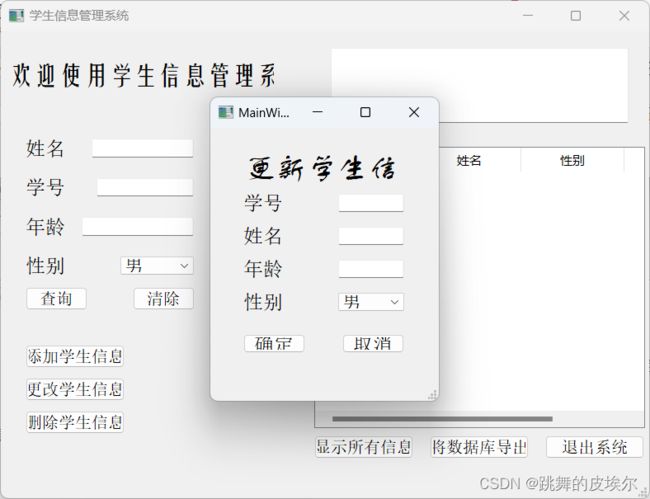Open 更改学生信息
This screenshot has width=650, height=499.
pyautogui.click(x=75, y=390)
